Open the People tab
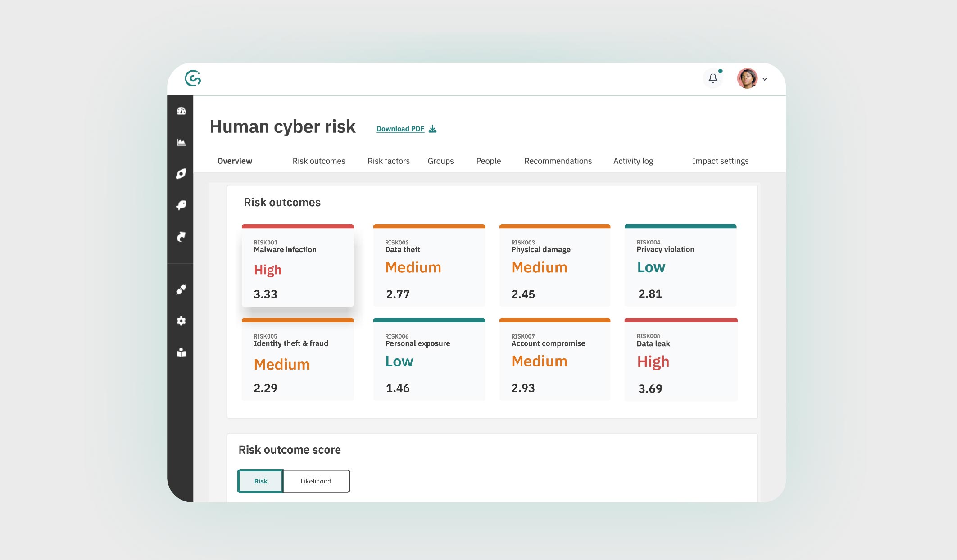Screen dimensions: 957x560 (x=489, y=161)
